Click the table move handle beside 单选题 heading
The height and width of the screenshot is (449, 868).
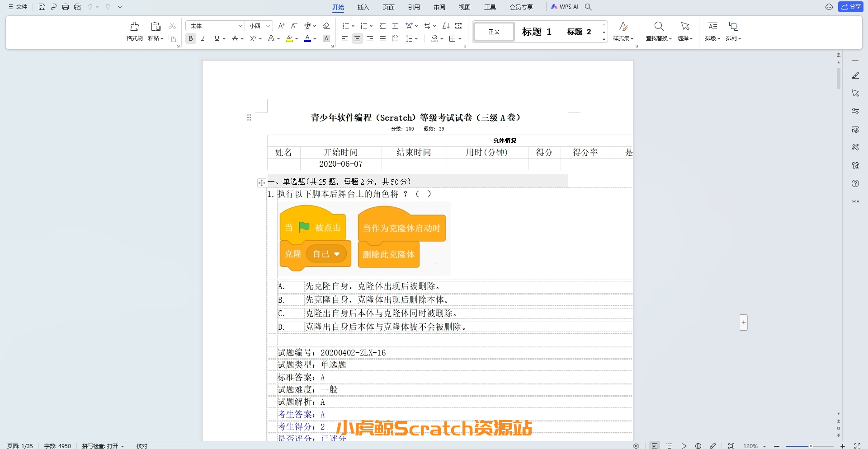(x=261, y=183)
